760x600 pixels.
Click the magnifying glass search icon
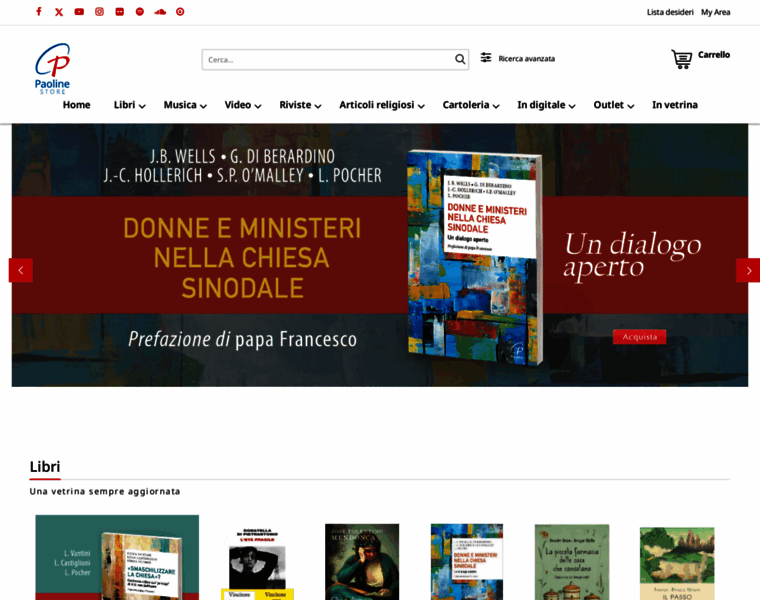point(460,59)
